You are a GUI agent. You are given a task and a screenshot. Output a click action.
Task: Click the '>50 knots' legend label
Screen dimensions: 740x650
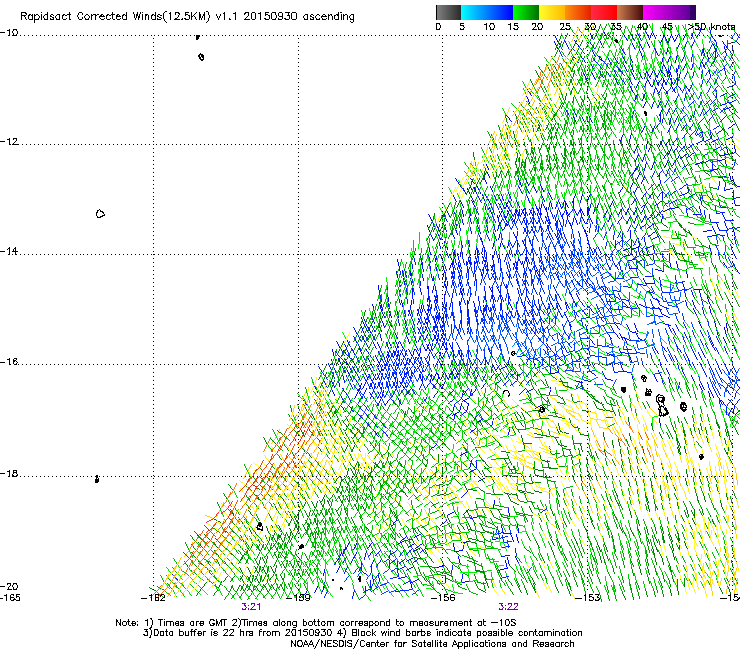coord(712,27)
